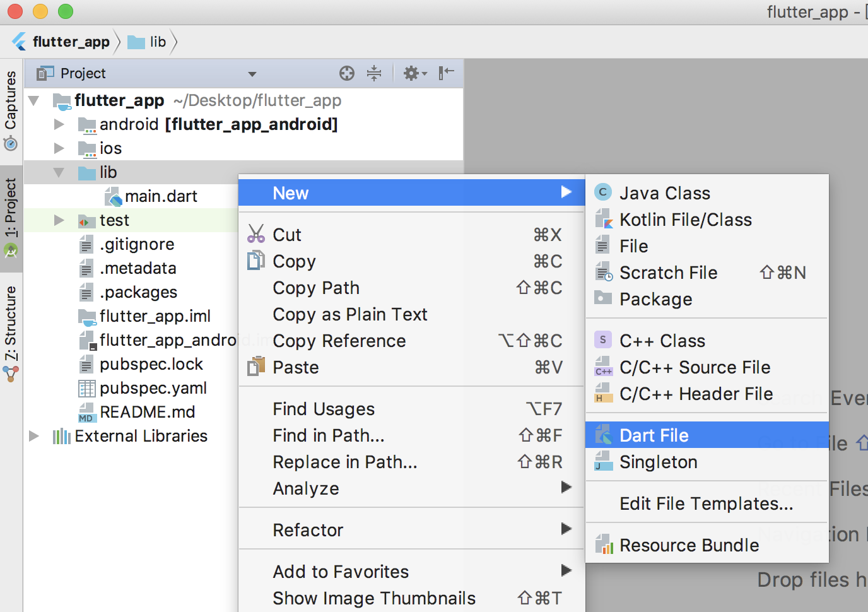868x612 pixels.
Task: Select main.dart in the project tree
Action: [x=161, y=196]
